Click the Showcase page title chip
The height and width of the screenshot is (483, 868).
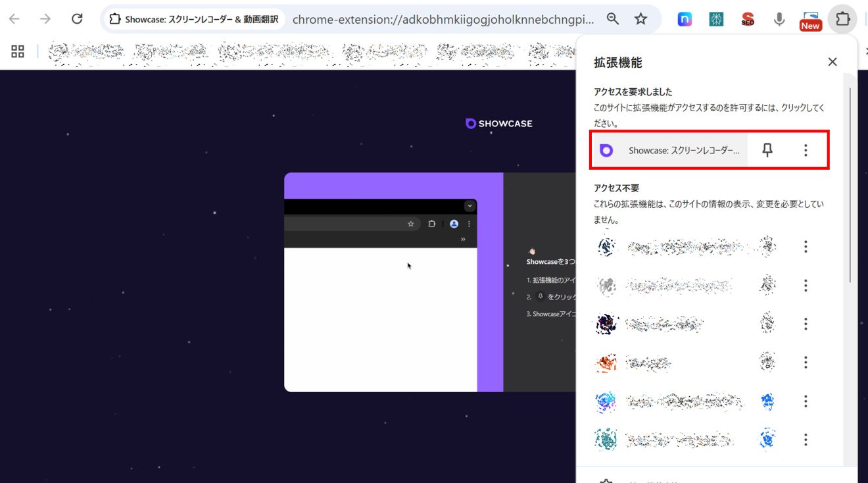[195, 19]
